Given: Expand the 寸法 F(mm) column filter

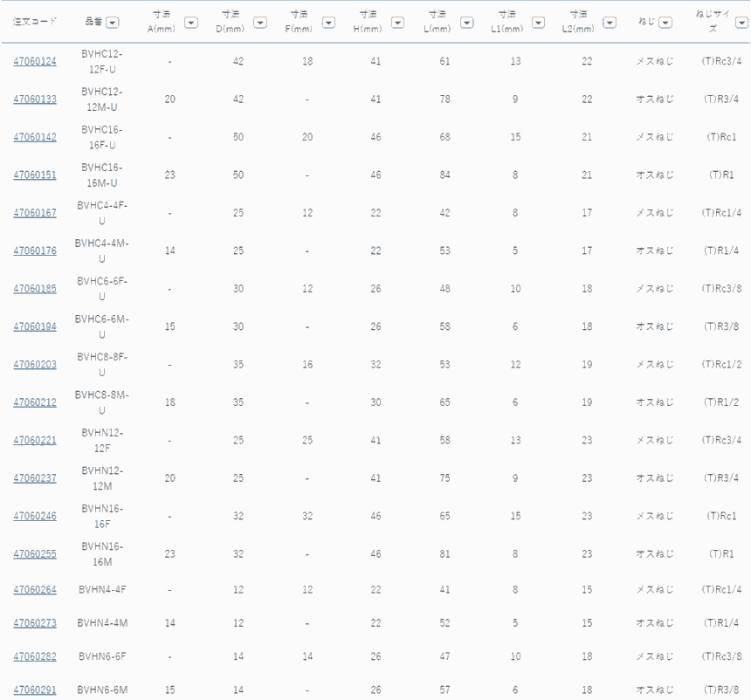Looking at the screenshot, I should [329, 23].
